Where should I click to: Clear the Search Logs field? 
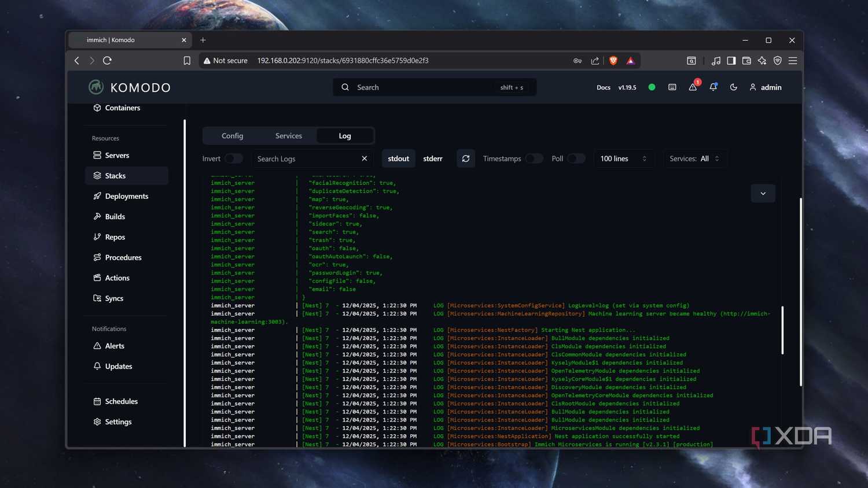pos(365,158)
